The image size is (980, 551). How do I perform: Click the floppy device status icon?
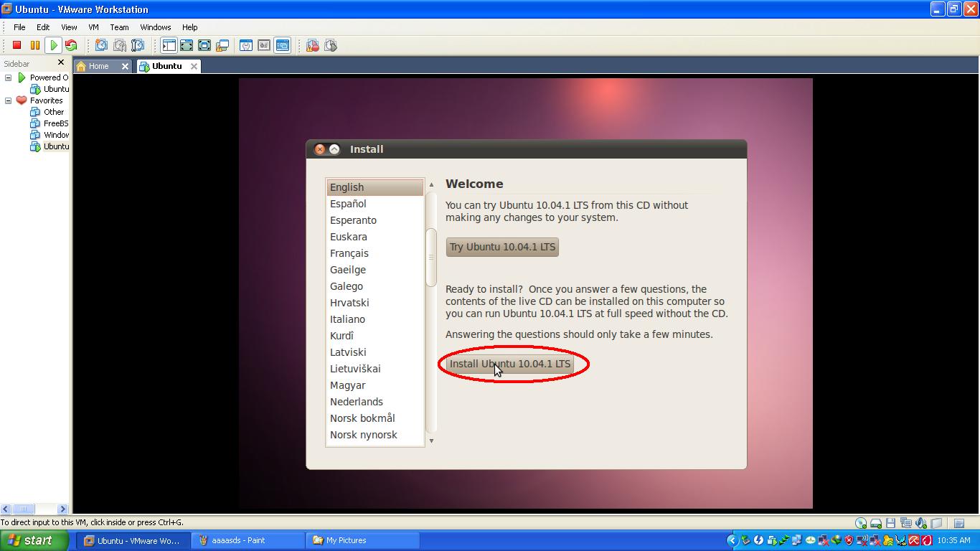(891, 523)
